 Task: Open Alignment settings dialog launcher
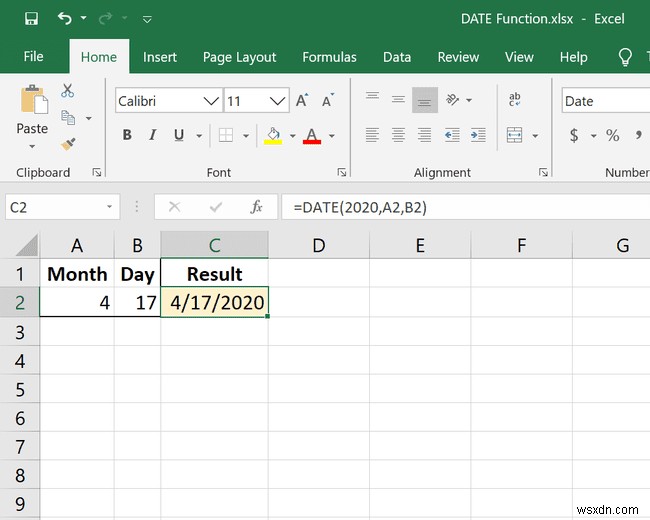pyautogui.click(x=543, y=172)
